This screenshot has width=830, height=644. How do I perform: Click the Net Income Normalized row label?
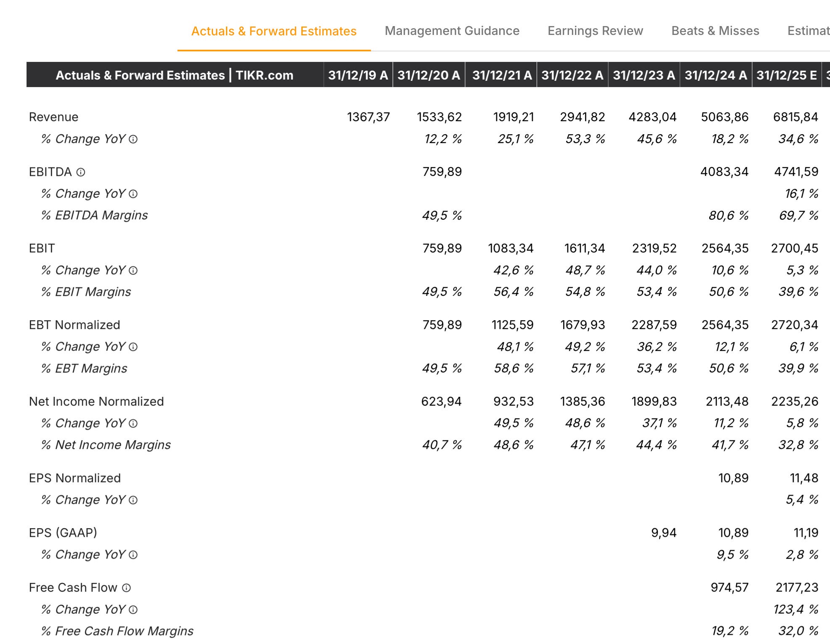96,402
